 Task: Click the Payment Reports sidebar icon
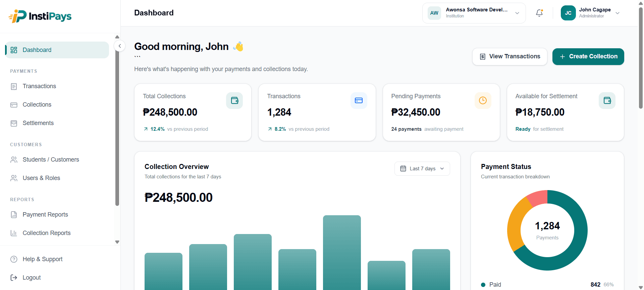click(14, 215)
